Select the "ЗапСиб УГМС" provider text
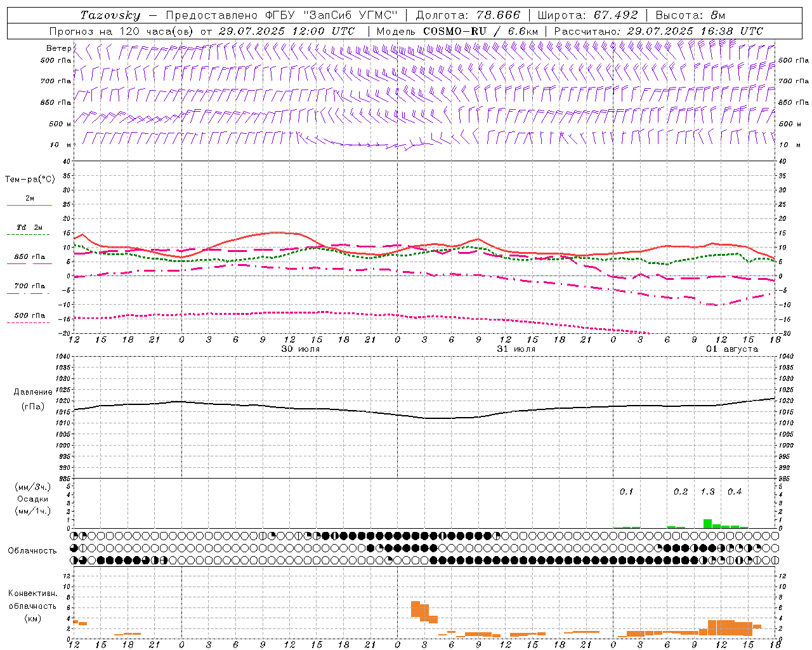812x650 pixels. click(x=351, y=15)
